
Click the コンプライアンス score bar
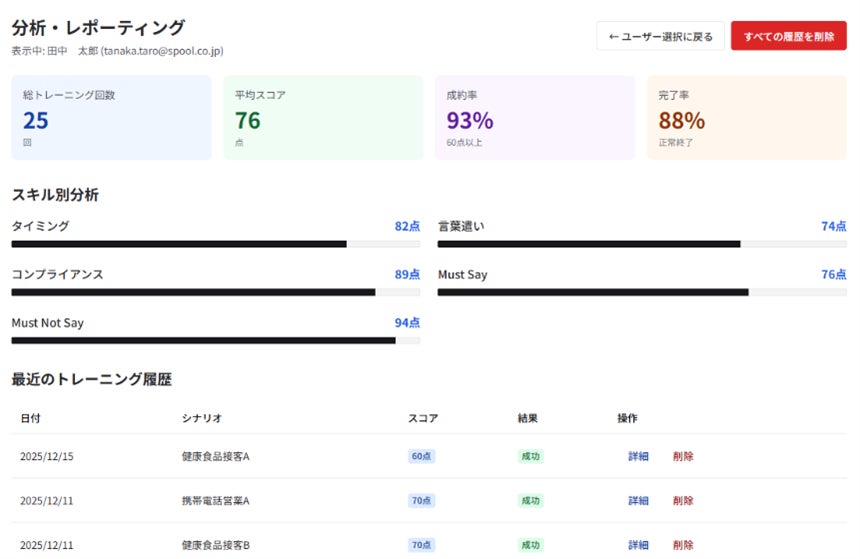pyautogui.click(x=215, y=292)
